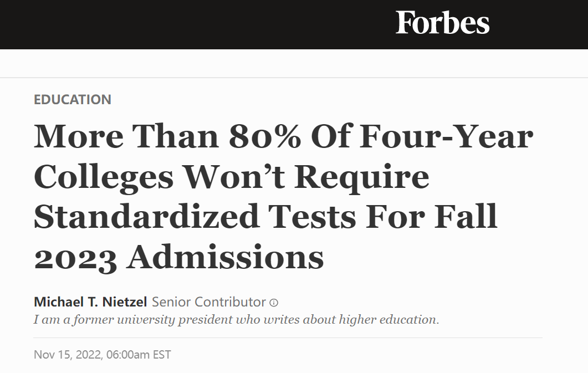Click "2023 Admissions" in the headline
This screenshot has height=373, width=588.
point(179,258)
